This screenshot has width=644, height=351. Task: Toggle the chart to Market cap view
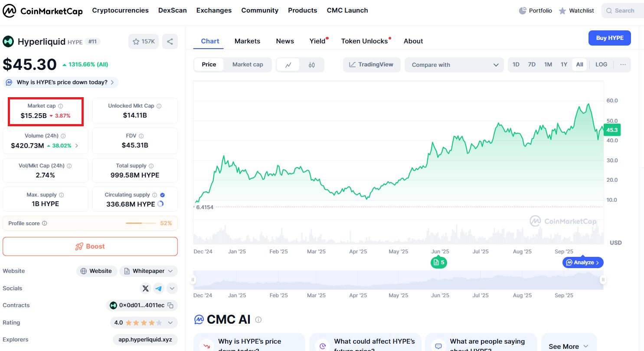pos(248,65)
